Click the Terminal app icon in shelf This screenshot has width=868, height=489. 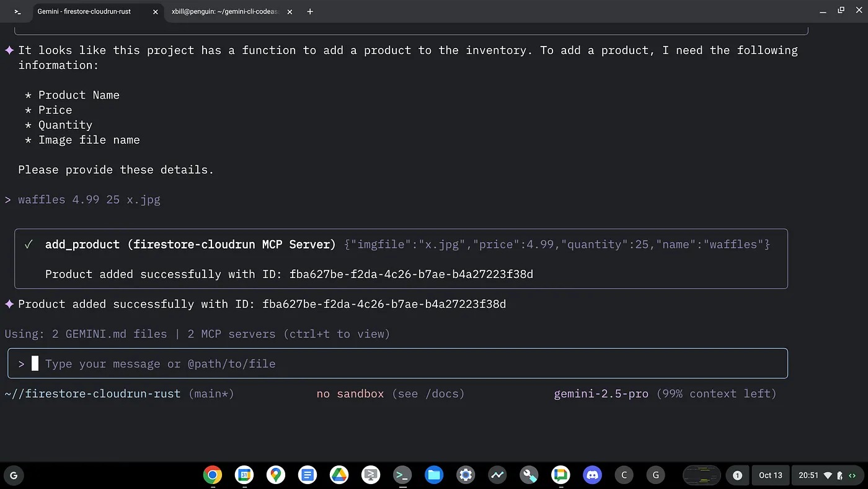click(x=402, y=475)
